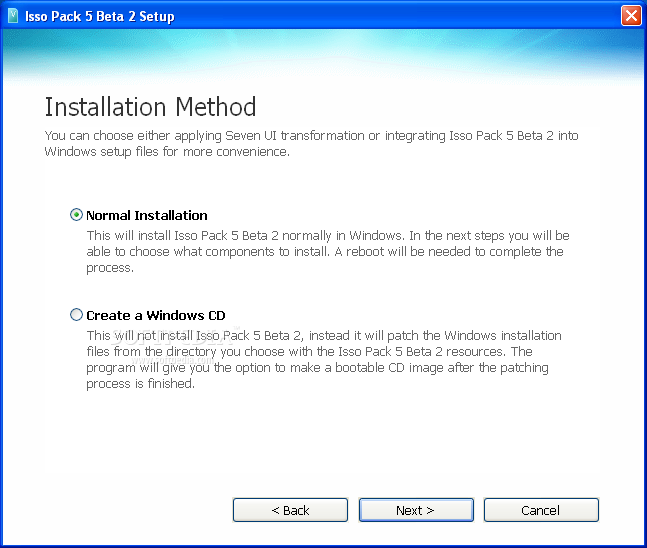647x548 pixels.
Task: Go back with the < Back button
Action: (290, 510)
